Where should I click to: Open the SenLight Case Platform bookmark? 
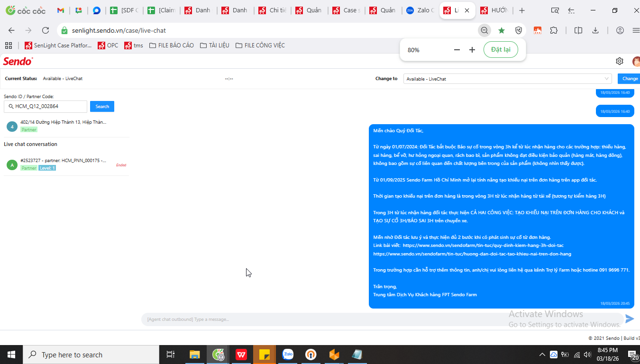click(58, 45)
